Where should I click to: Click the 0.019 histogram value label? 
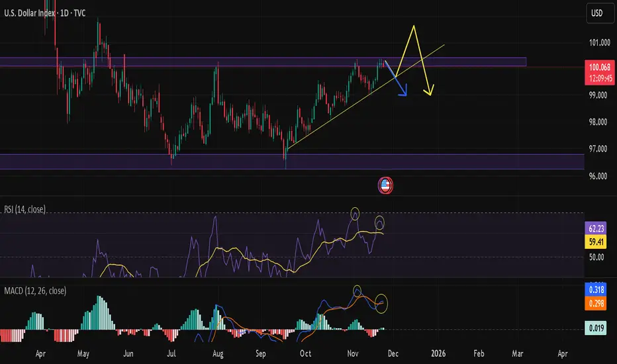(x=596, y=328)
